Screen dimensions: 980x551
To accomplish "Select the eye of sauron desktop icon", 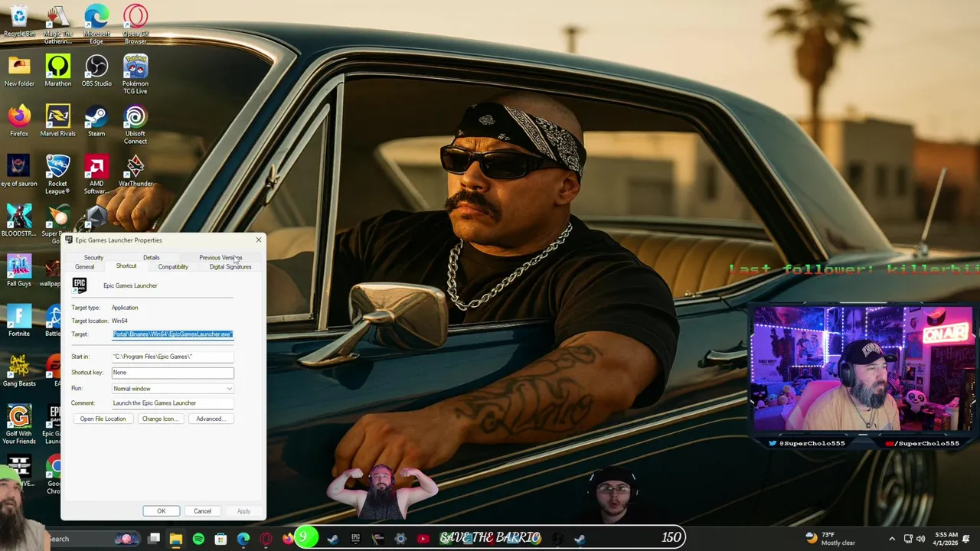I will click(19, 171).
